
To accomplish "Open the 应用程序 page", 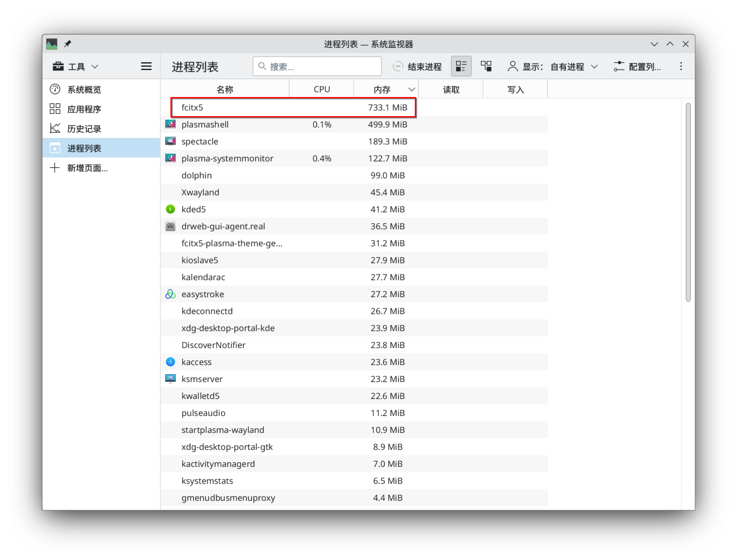I will pyautogui.click(x=84, y=109).
